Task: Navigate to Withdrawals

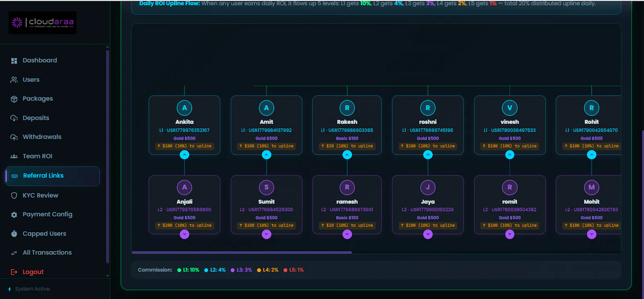Action: [53, 137]
